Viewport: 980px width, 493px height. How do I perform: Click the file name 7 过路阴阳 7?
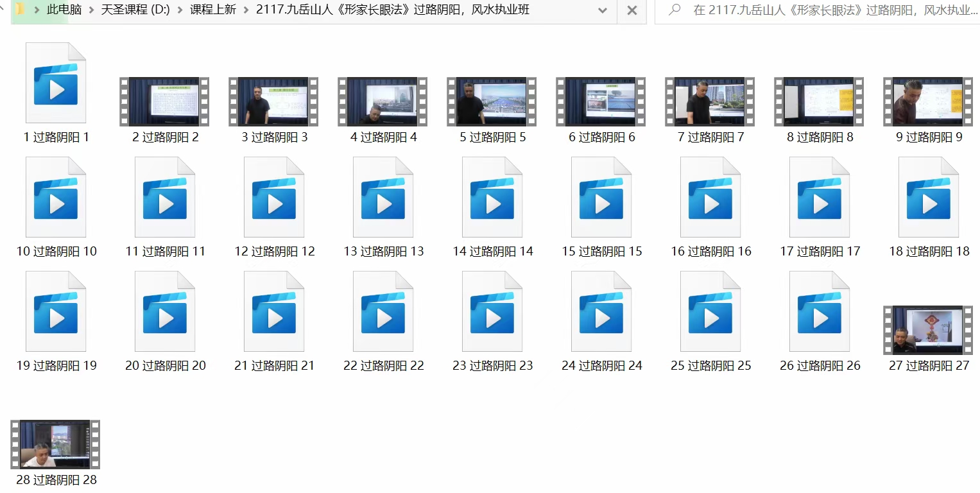point(711,137)
